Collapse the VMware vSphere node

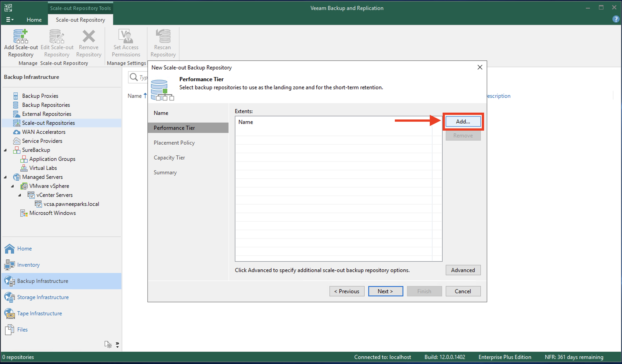click(12, 186)
